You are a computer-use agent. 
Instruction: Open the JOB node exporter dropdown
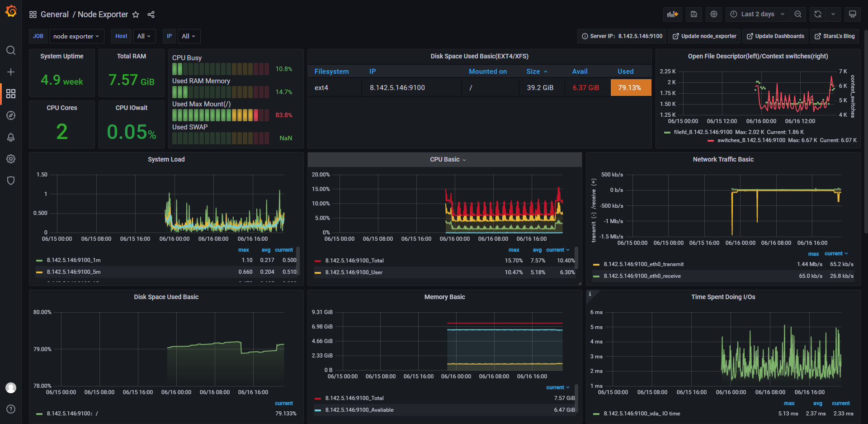click(76, 36)
